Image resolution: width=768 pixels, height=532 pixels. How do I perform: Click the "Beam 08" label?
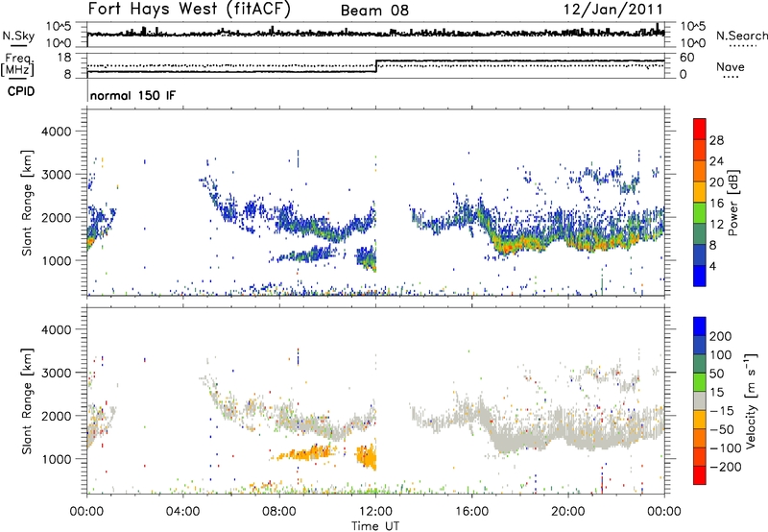pos(374,11)
